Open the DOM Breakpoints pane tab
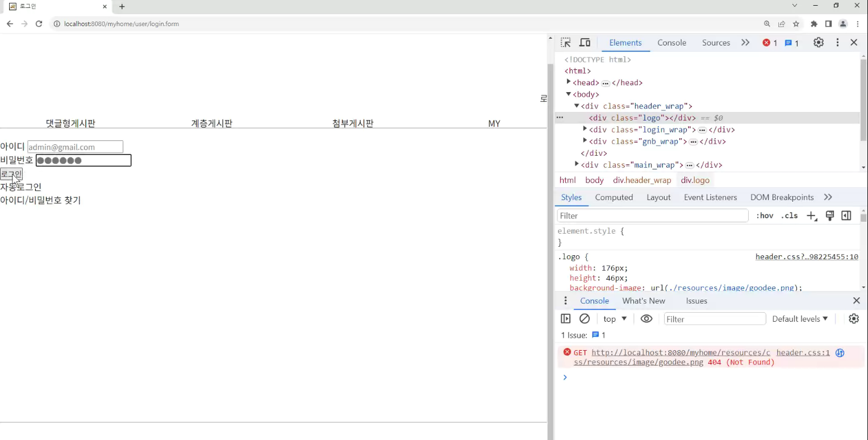868x440 pixels. coord(782,197)
